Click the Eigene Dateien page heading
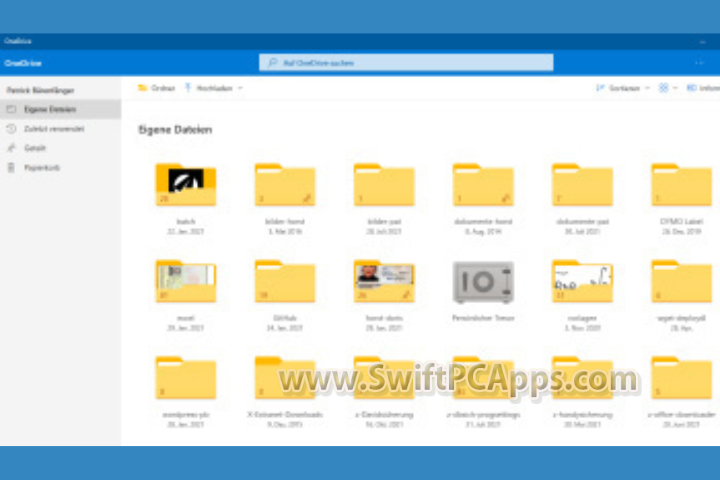Viewport: 720px width, 480px height. click(175, 130)
